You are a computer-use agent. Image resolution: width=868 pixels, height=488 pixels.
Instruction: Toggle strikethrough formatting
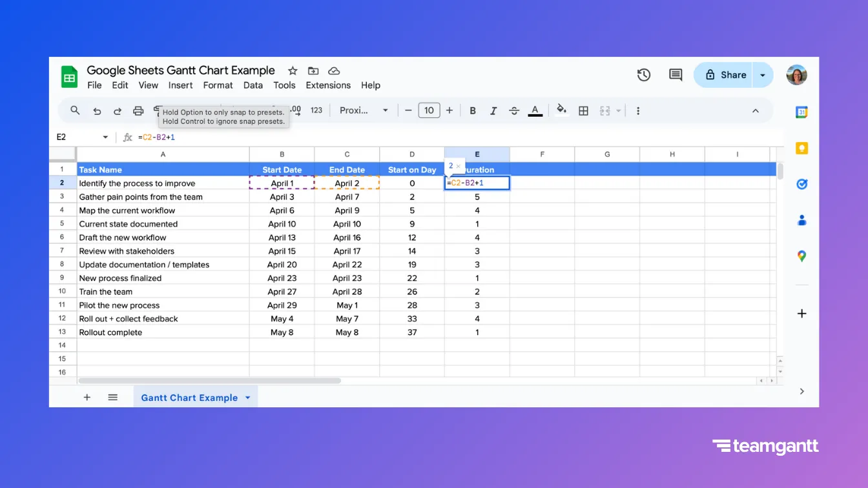pos(513,110)
